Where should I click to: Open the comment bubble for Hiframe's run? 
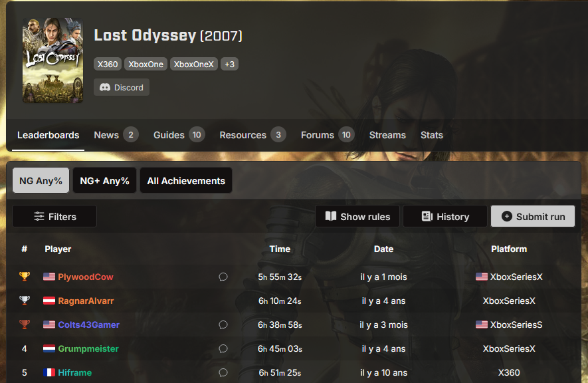(x=223, y=372)
